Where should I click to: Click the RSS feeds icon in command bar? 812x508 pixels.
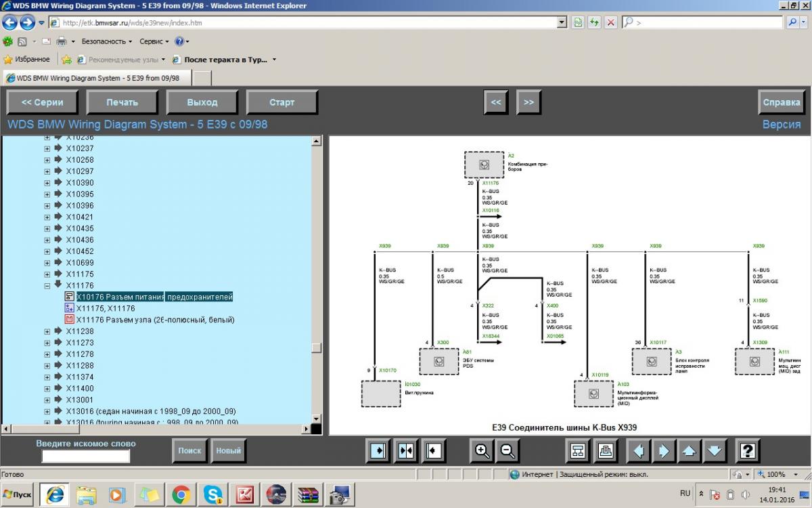(22, 41)
